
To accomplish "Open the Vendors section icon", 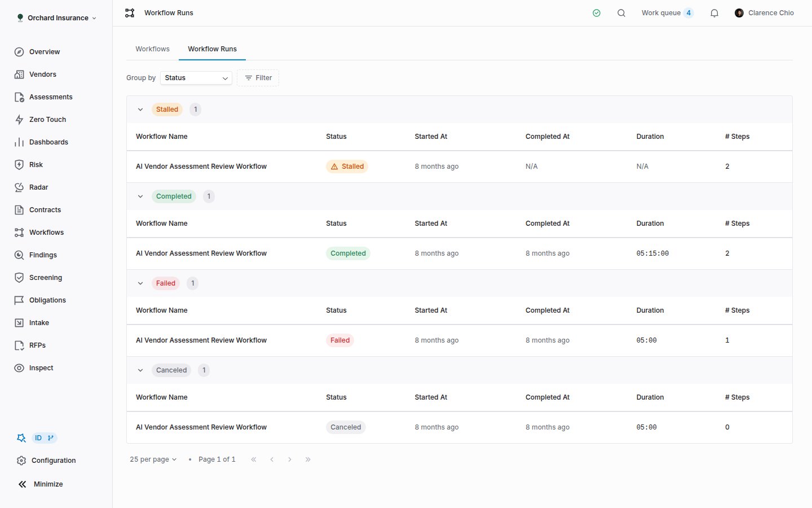I will tap(19, 75).
